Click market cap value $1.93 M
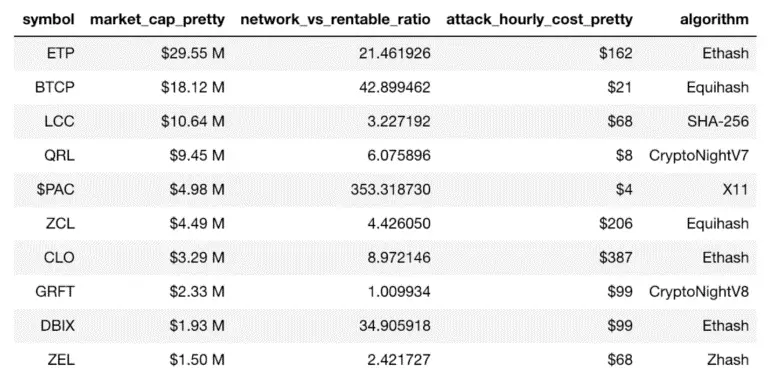 click(197, 325)
